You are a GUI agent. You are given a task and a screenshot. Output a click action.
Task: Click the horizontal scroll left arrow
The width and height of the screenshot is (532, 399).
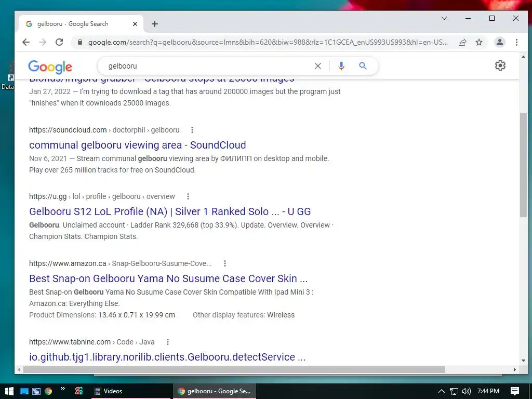coord(19,369)
